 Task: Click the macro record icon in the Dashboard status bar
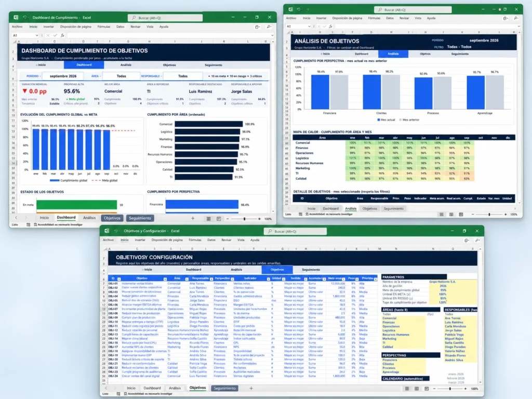[28, 224]
